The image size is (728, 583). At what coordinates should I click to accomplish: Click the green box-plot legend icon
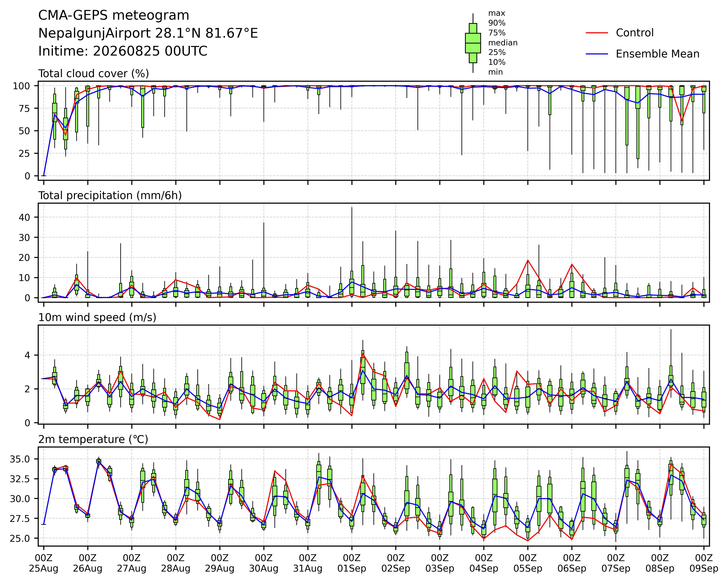473,43
